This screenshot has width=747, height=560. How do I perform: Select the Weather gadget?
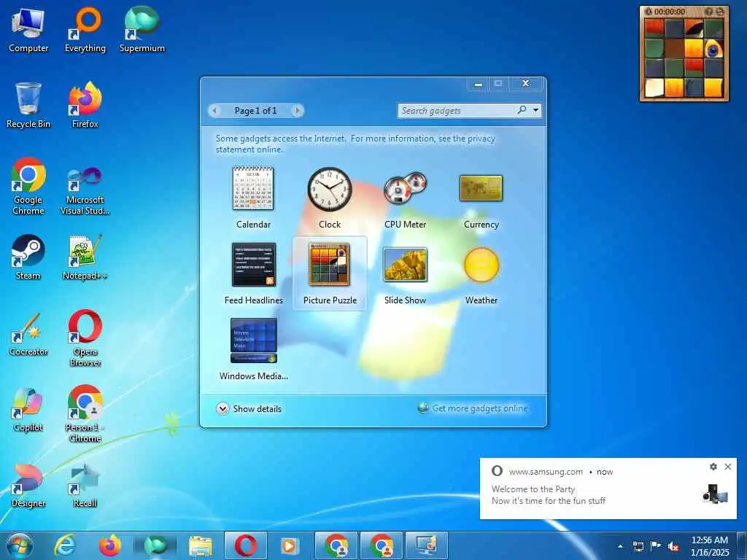[x=481, y=273]
